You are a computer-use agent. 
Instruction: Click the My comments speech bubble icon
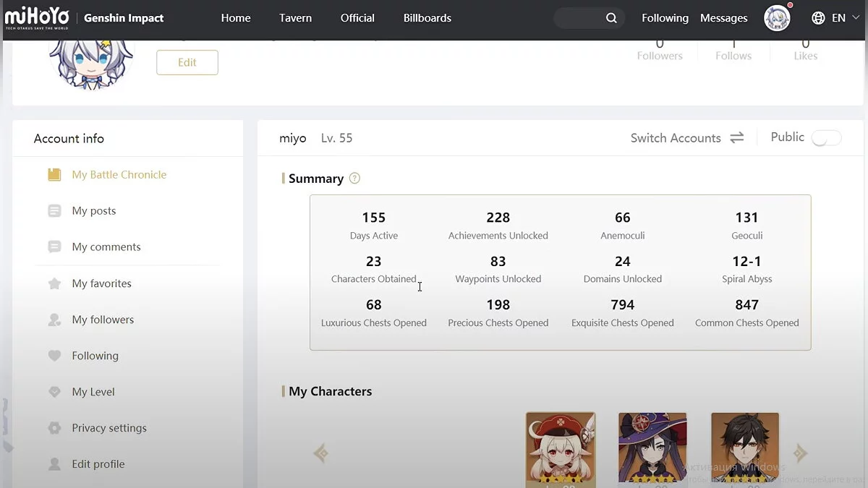(54, 247)
